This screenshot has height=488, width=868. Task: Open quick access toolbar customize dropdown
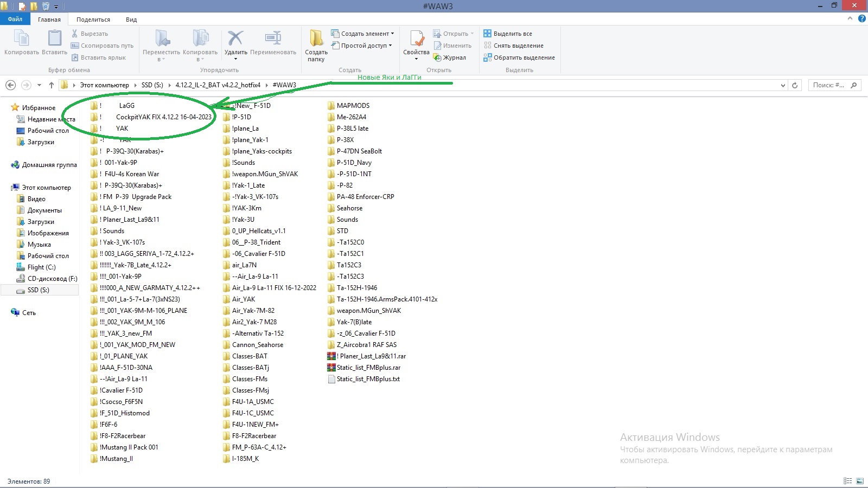pos(56,7)
